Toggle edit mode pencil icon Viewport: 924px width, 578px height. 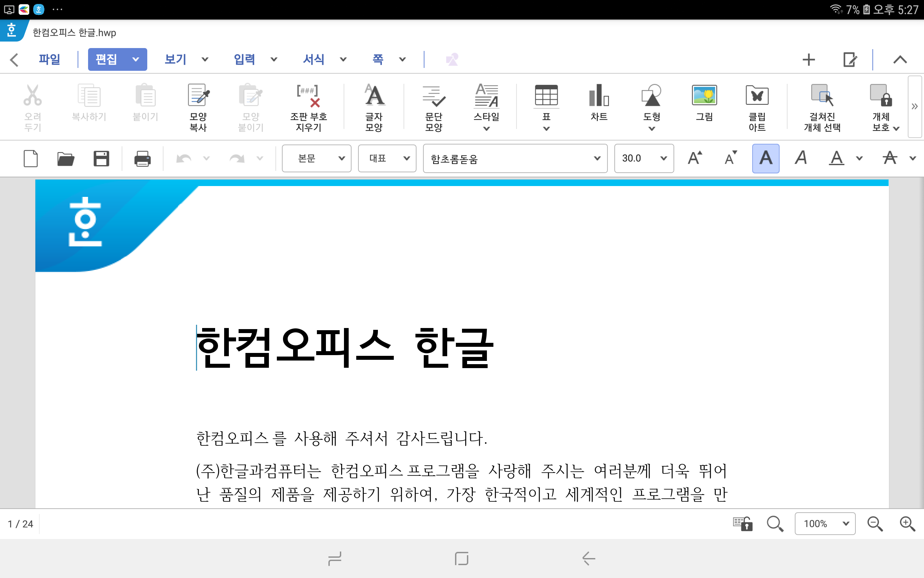click(850, 60)
